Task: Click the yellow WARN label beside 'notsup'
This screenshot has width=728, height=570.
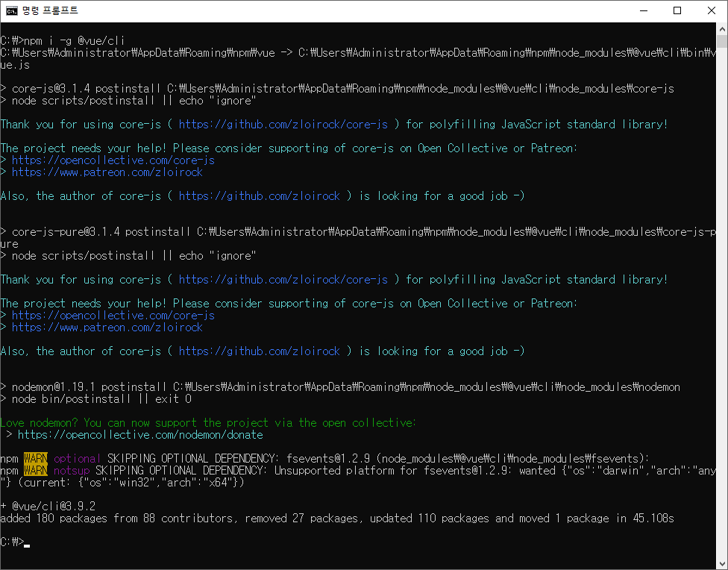Action: [36, 470]
